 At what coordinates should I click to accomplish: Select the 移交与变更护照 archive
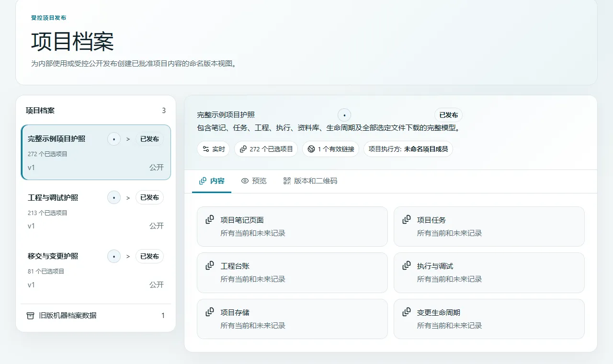(x=96, y=270)
